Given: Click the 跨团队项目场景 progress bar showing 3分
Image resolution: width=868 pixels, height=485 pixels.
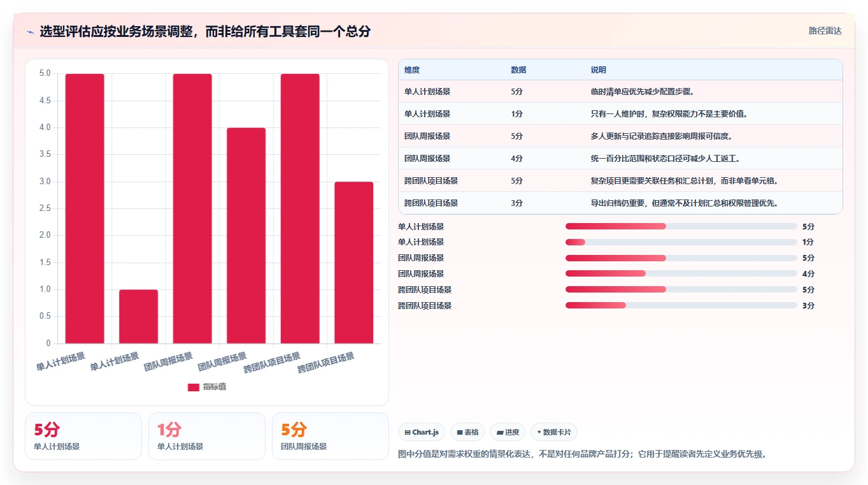Looking at the screenshot, I should 681,305.
